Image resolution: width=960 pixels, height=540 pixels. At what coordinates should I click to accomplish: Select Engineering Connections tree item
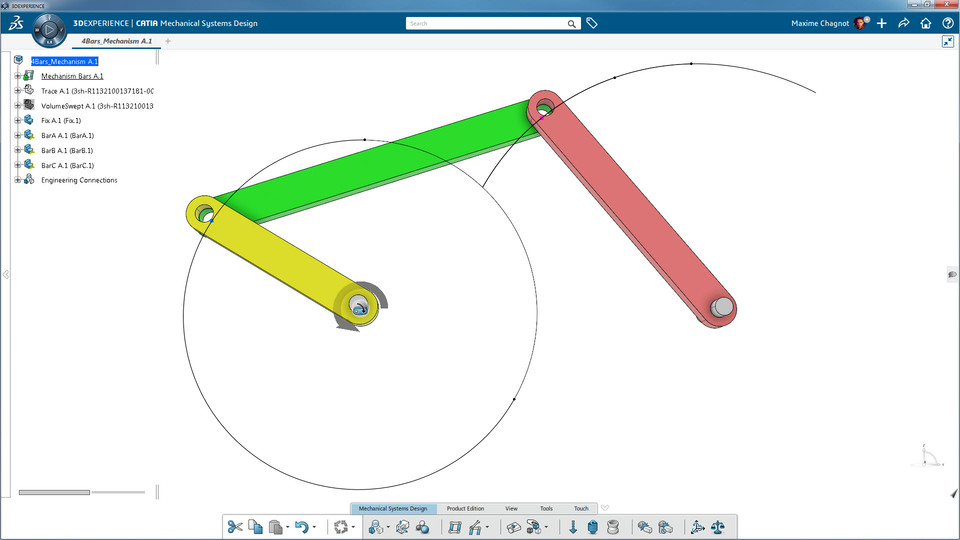[79, 180]
